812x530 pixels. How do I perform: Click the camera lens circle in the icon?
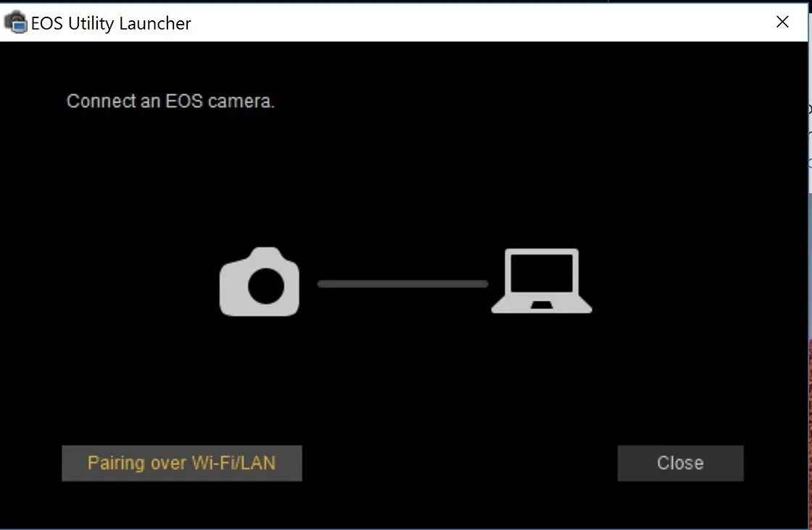tap(265, 286)
